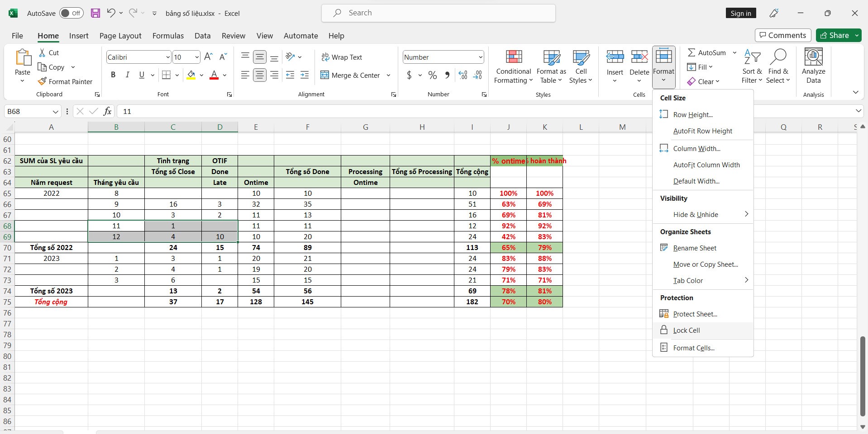Turn on the AutoSave toggle
This screenshot has width=868, height=434.
[71, 13]
